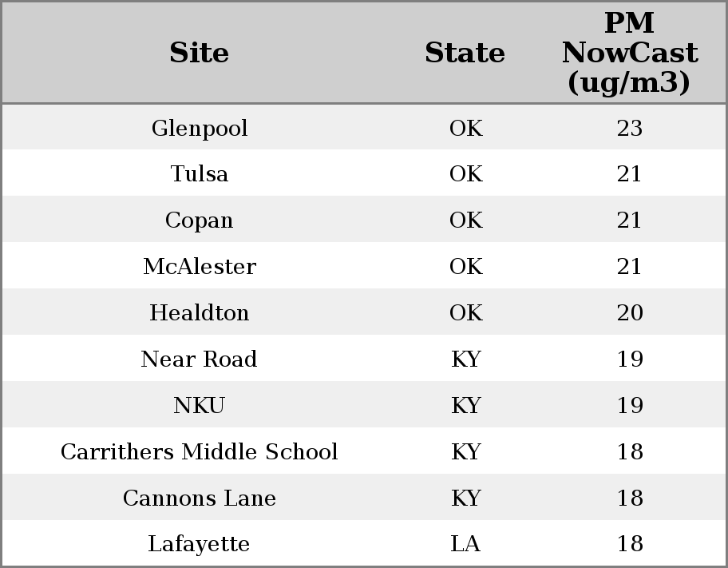
Task: Select the KY state cell in NKU row
Action: pyautogui.click(x=465, y=406)
